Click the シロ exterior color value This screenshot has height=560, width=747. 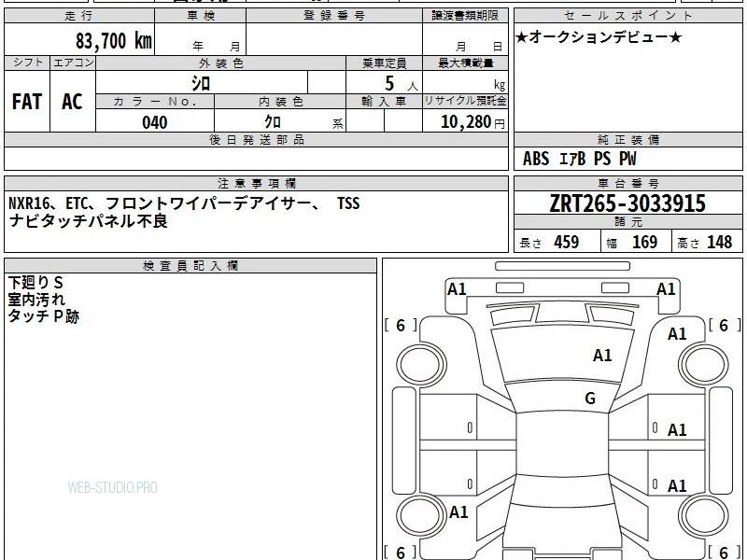pyautogui.click(x=201, y=83)
